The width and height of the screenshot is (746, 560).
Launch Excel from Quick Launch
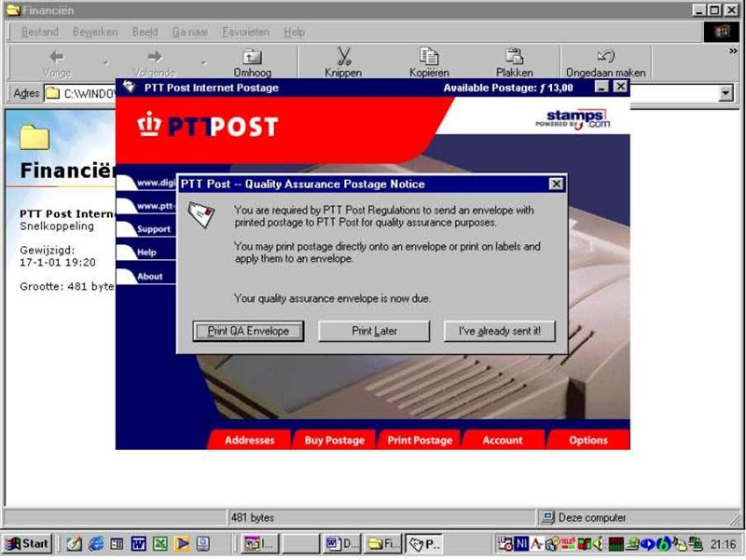(x=159, y=543)
